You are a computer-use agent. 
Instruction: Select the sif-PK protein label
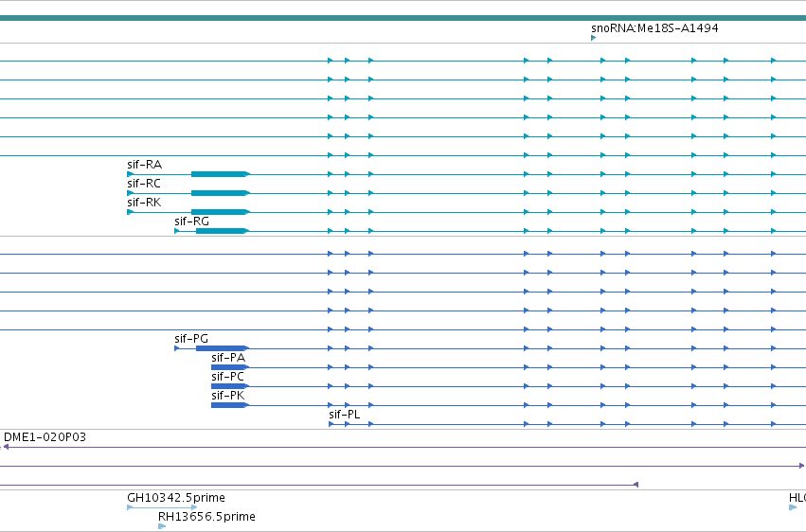[x=227, y=396]
